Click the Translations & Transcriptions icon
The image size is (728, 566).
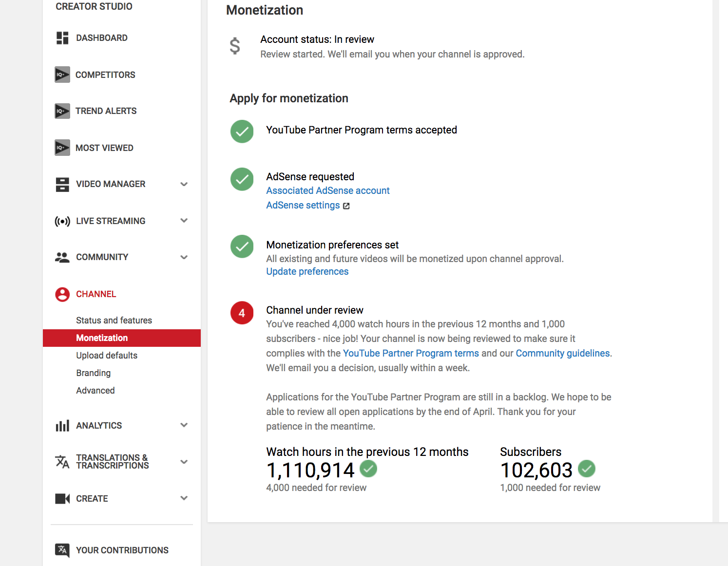pos(62,461)
